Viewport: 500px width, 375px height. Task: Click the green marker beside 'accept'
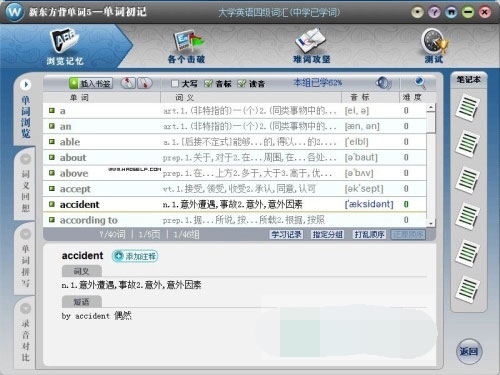(x=52, y=188)
